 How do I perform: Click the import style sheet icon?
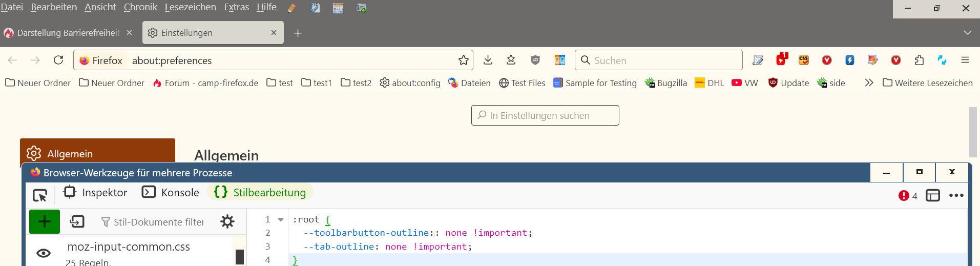77,221
